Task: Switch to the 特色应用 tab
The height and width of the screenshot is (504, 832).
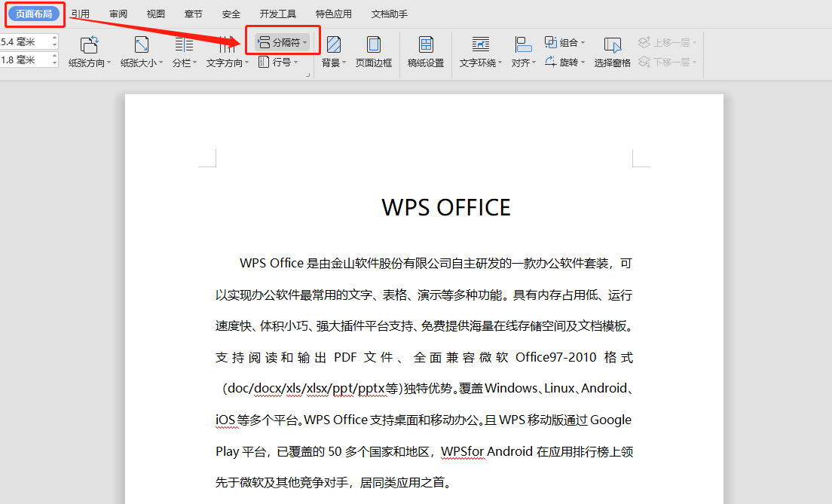Action: coord(334,14)
